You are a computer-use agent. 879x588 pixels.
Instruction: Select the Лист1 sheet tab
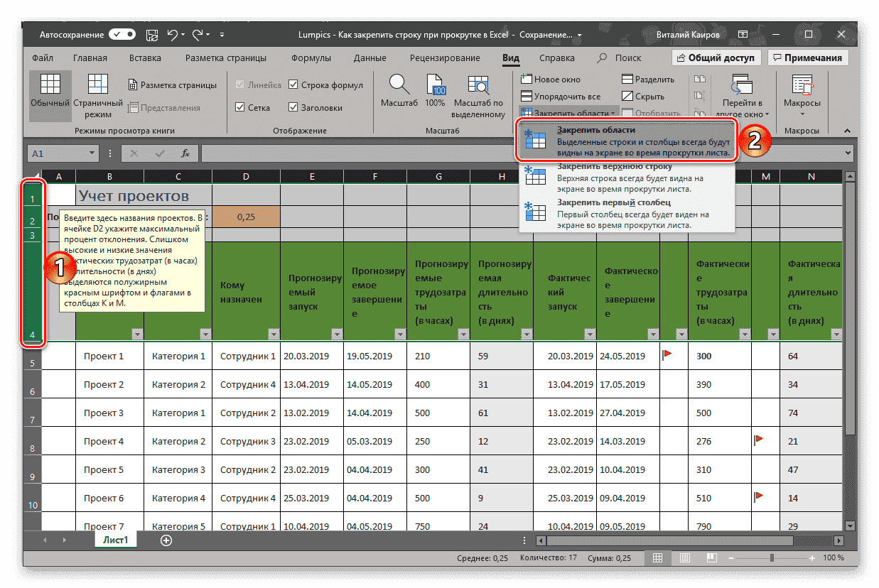(x=116, y=540)
